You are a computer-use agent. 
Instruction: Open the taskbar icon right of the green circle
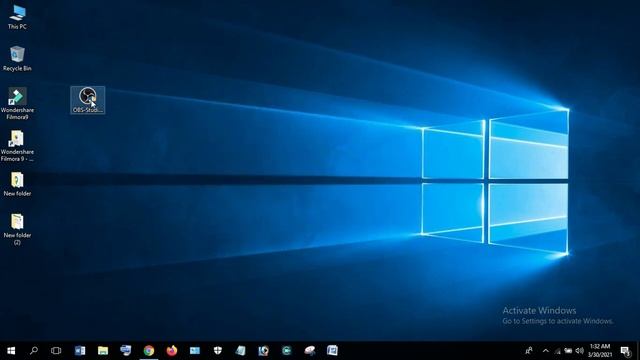309,351
